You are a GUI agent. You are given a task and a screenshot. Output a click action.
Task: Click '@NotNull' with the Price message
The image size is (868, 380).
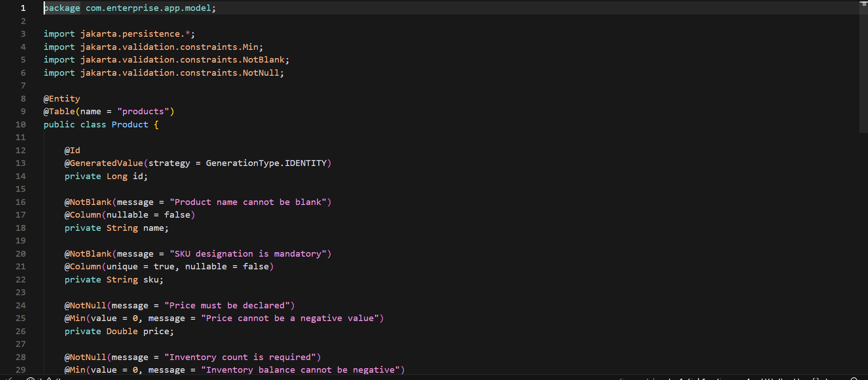[85, 306]
